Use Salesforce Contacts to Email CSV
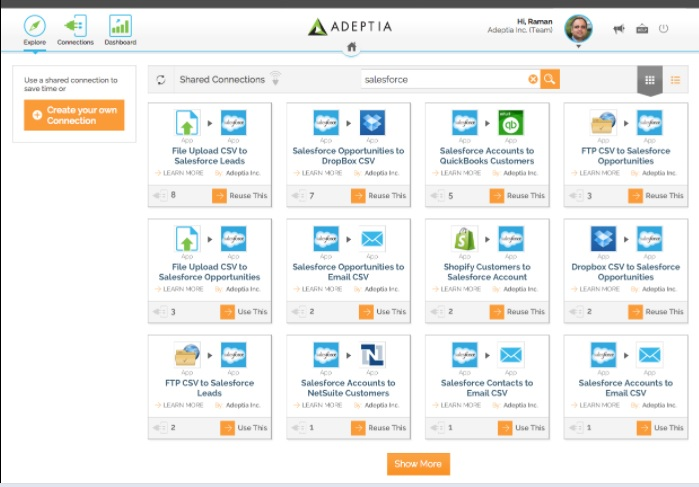 [x=521, y=427]
